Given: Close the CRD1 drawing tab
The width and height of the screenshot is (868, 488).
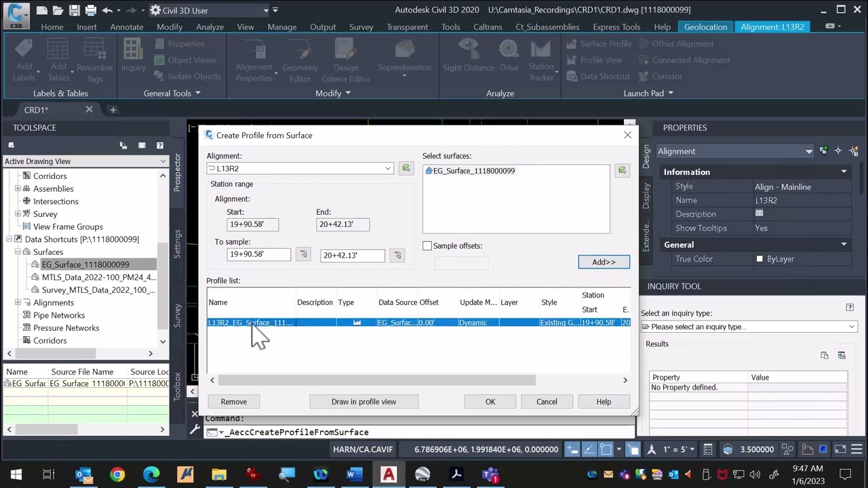Looking at the screenshot, I should [x=89, y=110].
